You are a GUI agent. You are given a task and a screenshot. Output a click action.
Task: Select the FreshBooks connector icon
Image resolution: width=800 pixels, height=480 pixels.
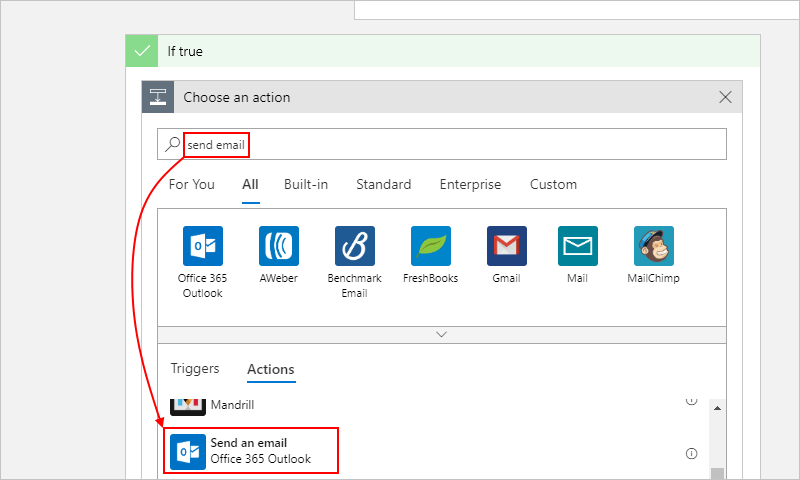pos(430,246)
